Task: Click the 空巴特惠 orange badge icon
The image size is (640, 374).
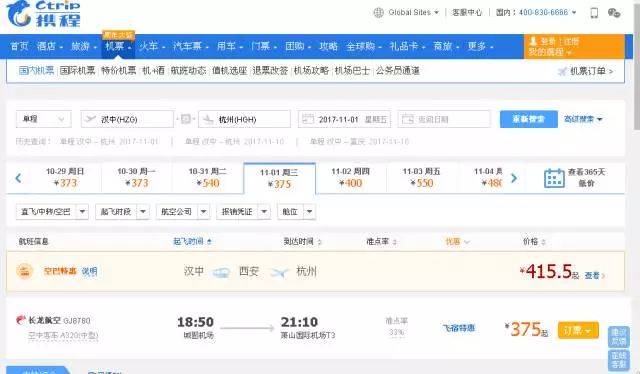Action: click(24, 271)
